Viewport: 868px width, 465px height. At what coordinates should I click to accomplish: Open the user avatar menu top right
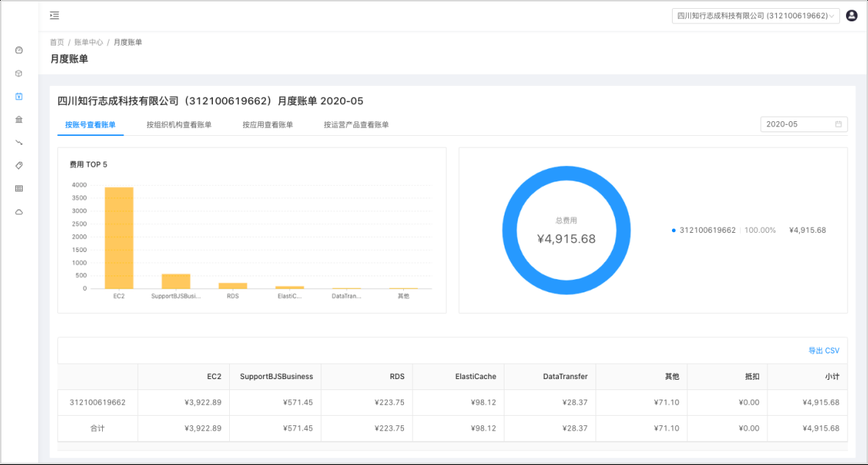(x=851, y=15)
